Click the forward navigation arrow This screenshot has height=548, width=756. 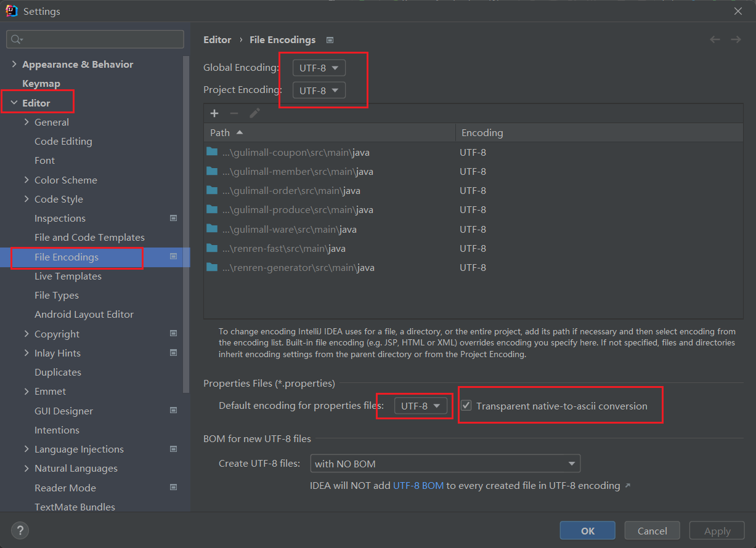tap(736, 39)
